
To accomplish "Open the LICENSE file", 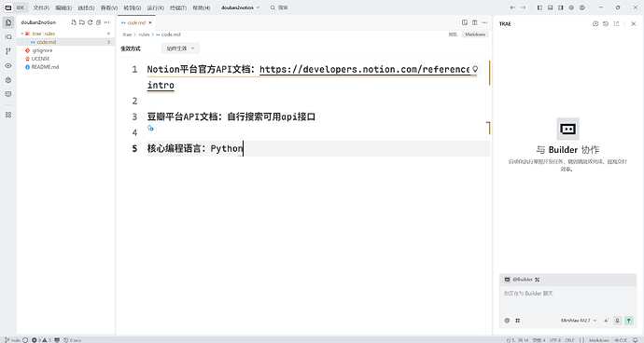I will (40, 59).
